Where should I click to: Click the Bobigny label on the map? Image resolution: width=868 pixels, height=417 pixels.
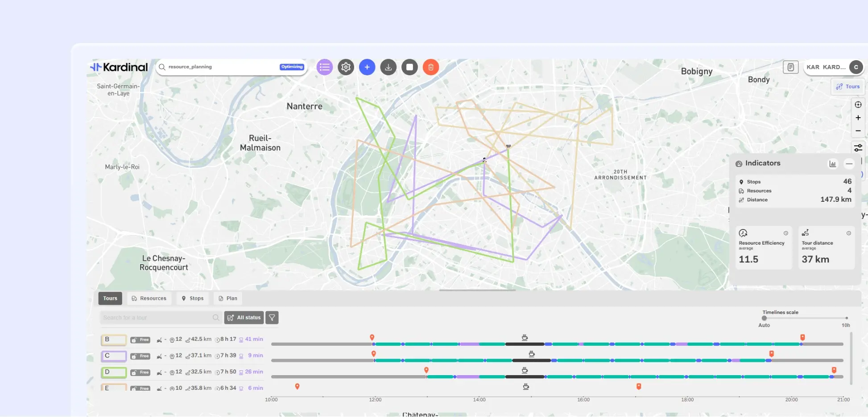[x=697, y=71]
